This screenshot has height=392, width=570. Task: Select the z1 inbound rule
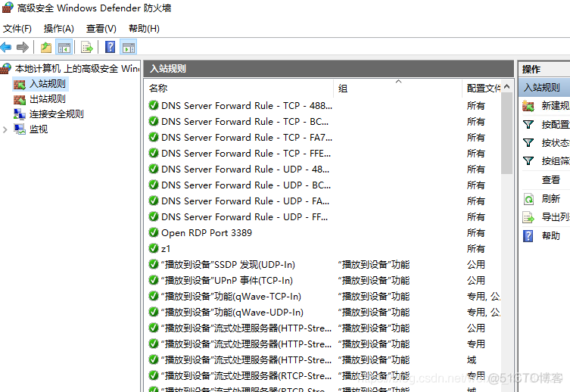pyautogui.click(x=166, y=249)
